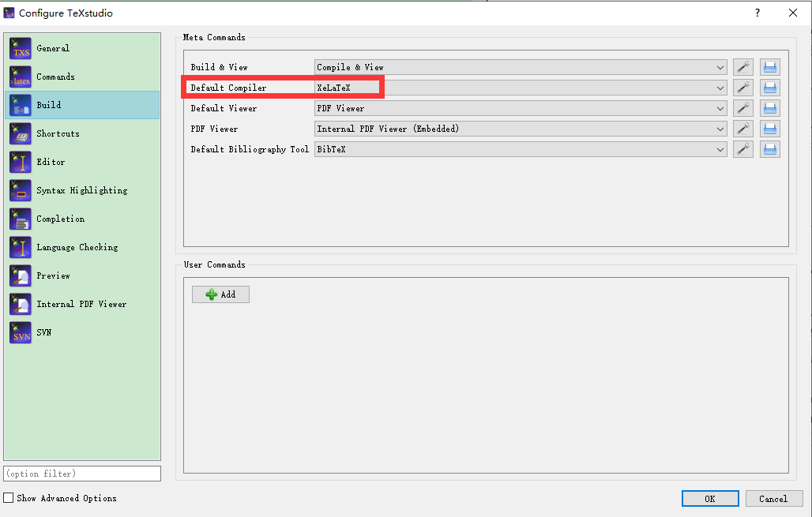The height and width of the screenshot is (517, 812).
Task: Click the Build & View label
Action: tap(219, 67)
